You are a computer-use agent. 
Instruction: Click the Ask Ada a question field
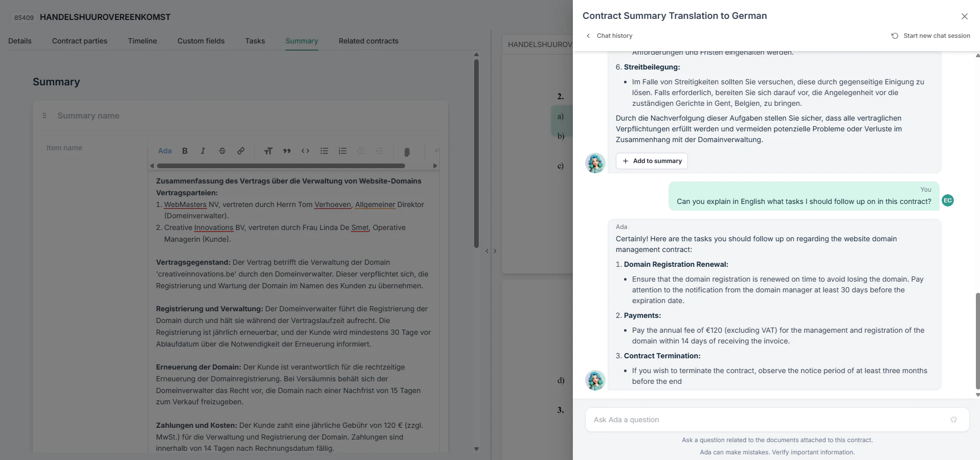pos(767,420)
